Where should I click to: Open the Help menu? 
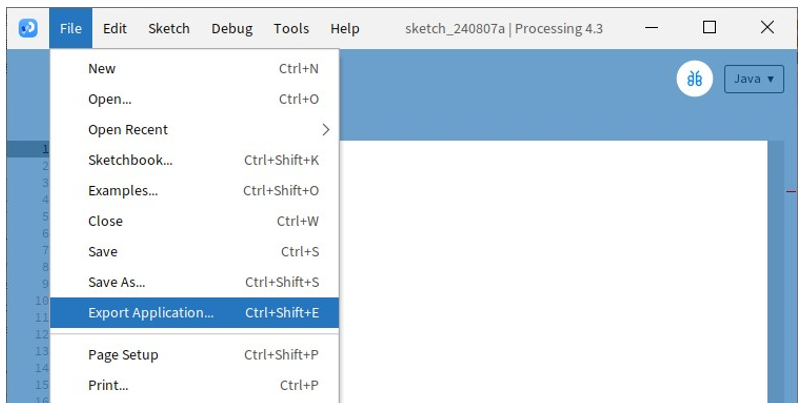point(345,29)
